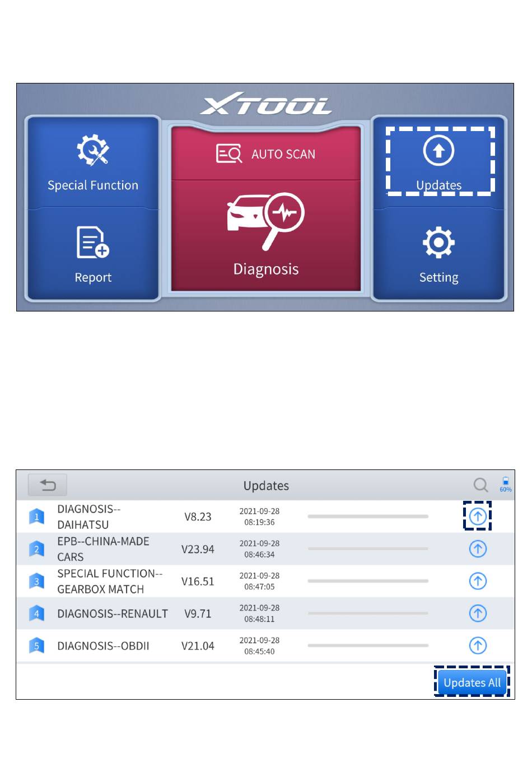Update EPB--CHINA-MADE CARS with its arrow icon
The height and width of the screenshot is (777, 532).
pyautogui.click(x=478, y=549)
